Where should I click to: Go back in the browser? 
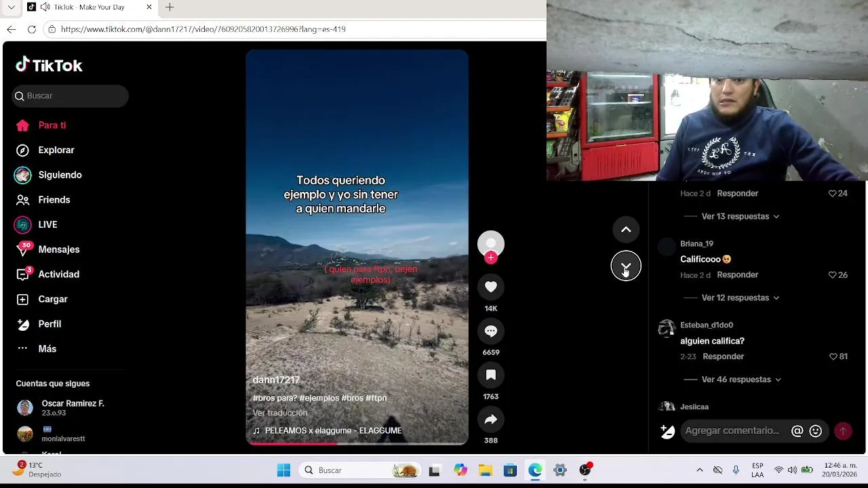point(12,29)
